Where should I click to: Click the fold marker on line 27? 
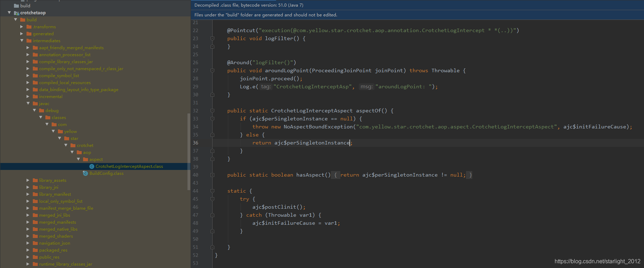tap(212, 70)
